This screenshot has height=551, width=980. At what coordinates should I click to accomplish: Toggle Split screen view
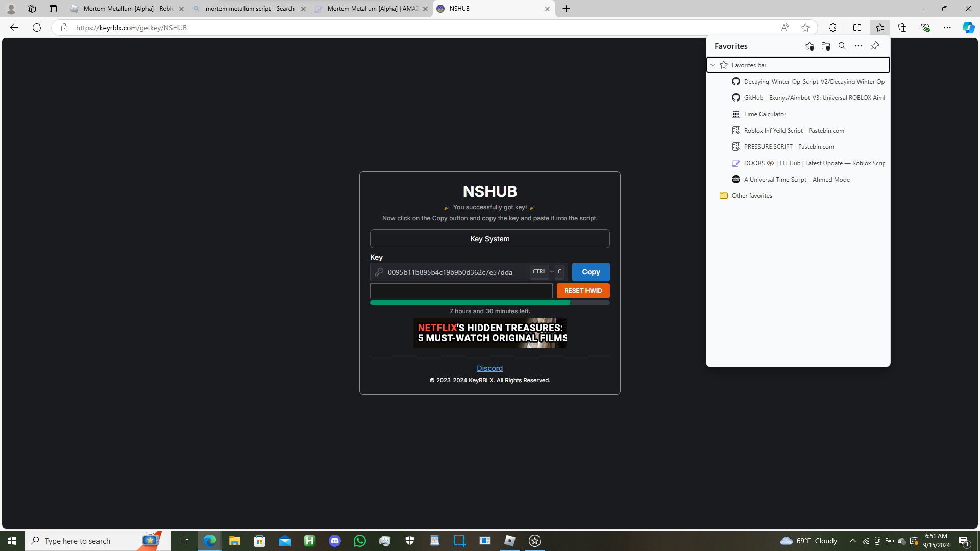point(857,28)
